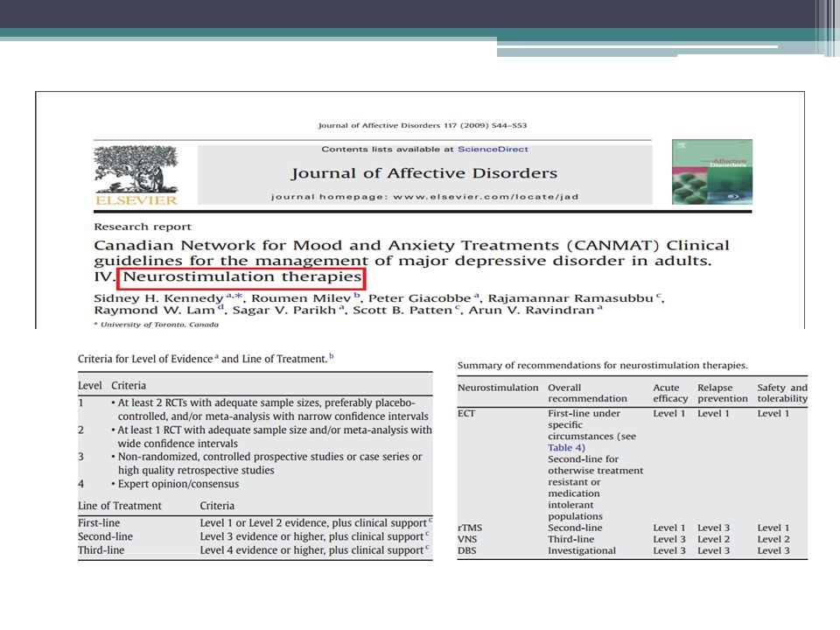Click author name Arun V. Ravindran
840x630 pixels.
(x=531, y=310)
